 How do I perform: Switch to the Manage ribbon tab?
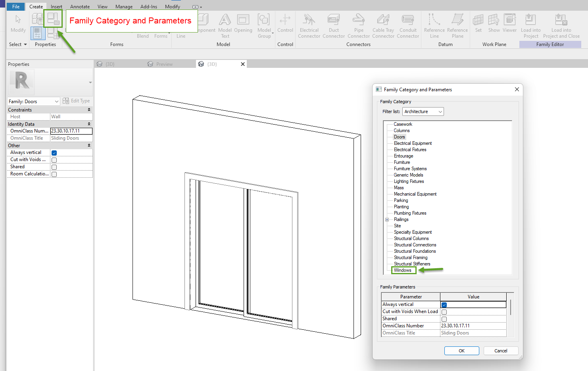124,7
